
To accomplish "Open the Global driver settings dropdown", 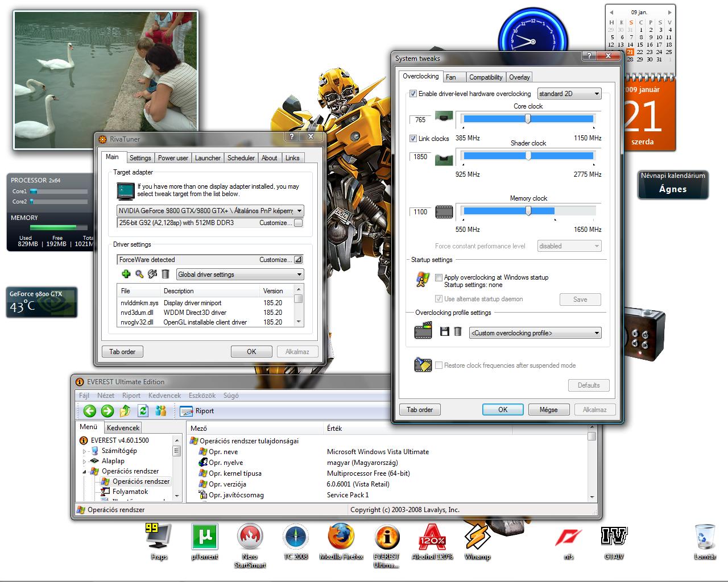I will tap(240, 275).
